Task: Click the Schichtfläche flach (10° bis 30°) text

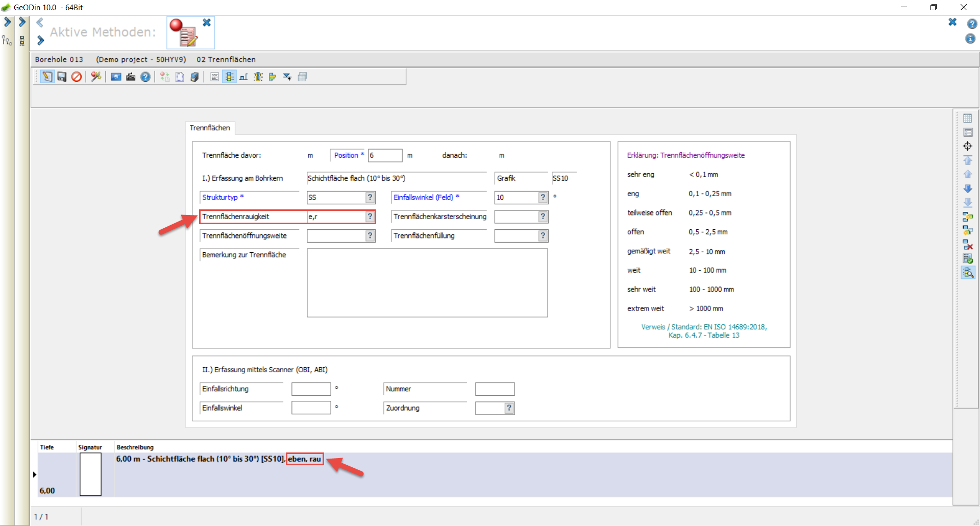Action: pos(356,178)
